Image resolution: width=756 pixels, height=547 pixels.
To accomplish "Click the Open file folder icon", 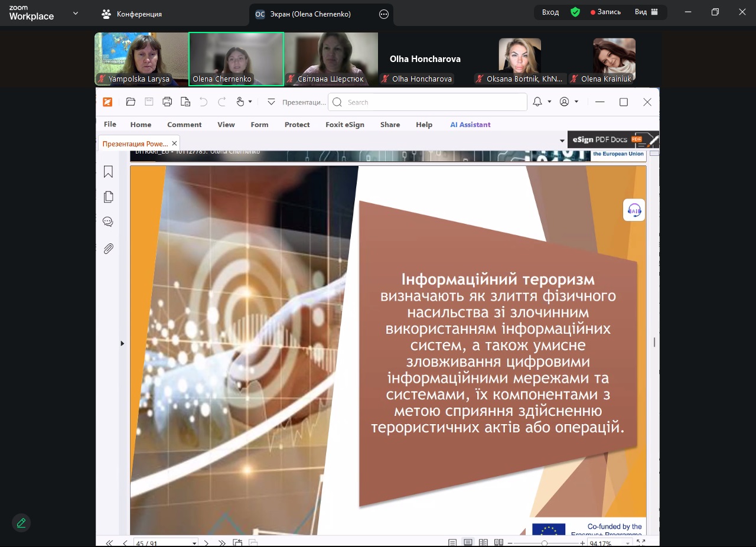I will coord(131,102).
